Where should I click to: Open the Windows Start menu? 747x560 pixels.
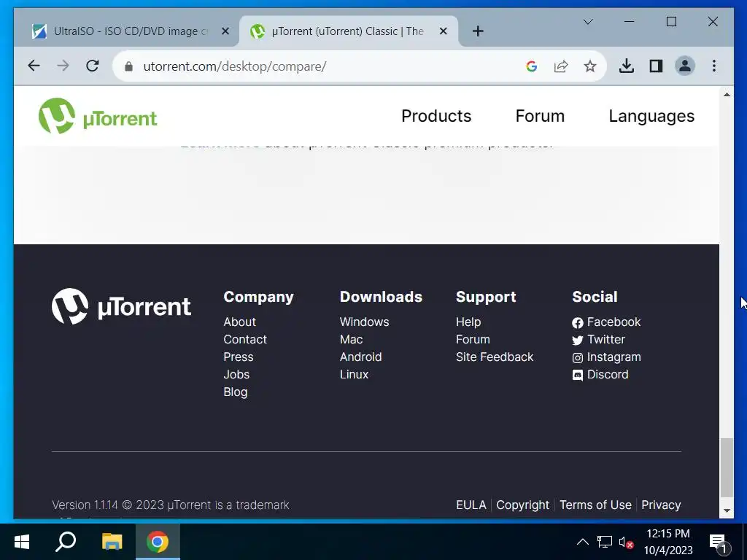point(22,542)
